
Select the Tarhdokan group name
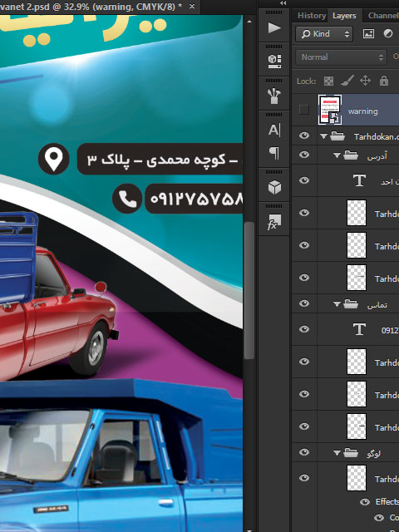tap(377, 136)
